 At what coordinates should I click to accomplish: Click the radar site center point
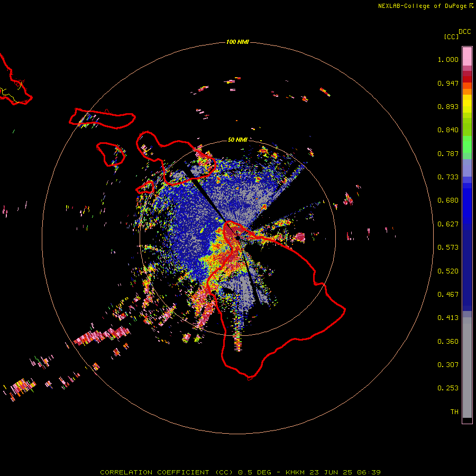[x=237, y=238]
